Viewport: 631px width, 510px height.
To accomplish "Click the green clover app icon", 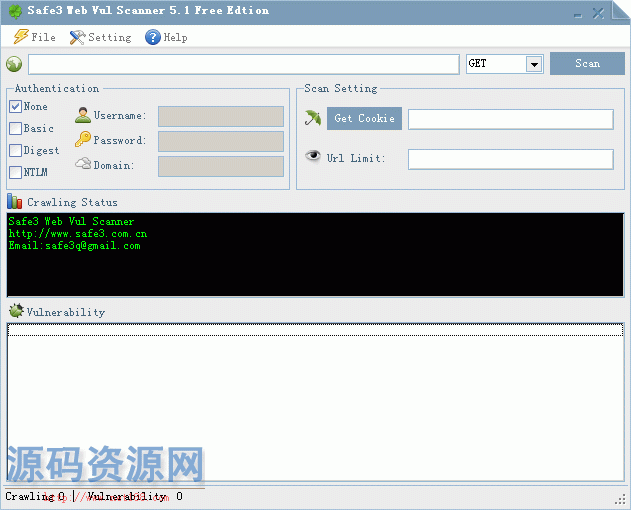I will (15, 11).
